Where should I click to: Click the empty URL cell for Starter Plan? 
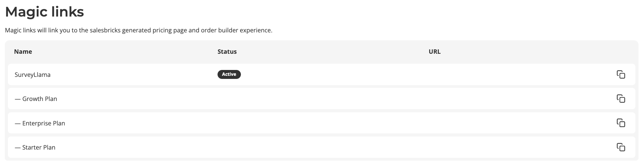[x=515, y=147]
